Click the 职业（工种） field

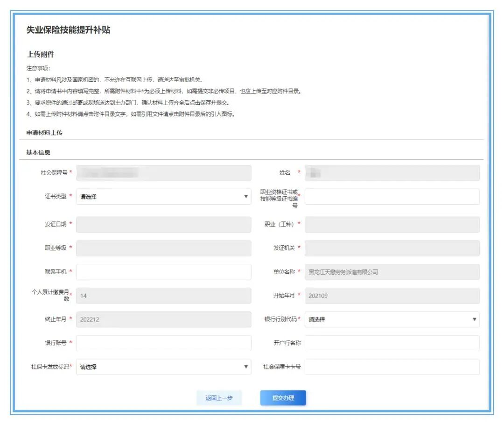392,225
